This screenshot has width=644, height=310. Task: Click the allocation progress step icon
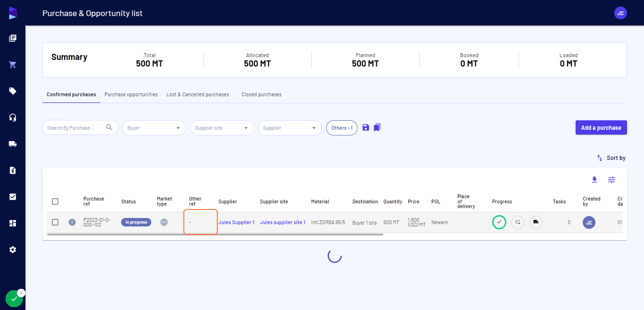(x=518, y=222)
